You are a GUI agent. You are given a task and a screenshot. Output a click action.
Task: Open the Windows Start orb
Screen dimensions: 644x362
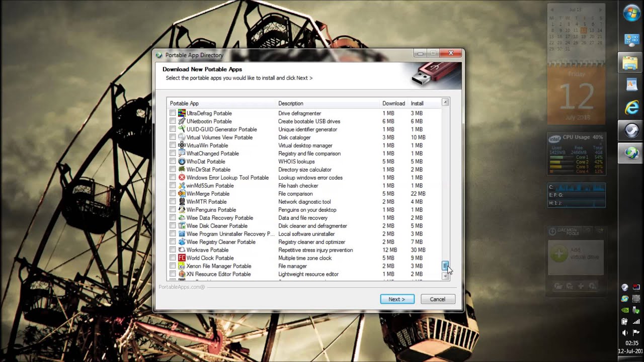coord(631,13)
